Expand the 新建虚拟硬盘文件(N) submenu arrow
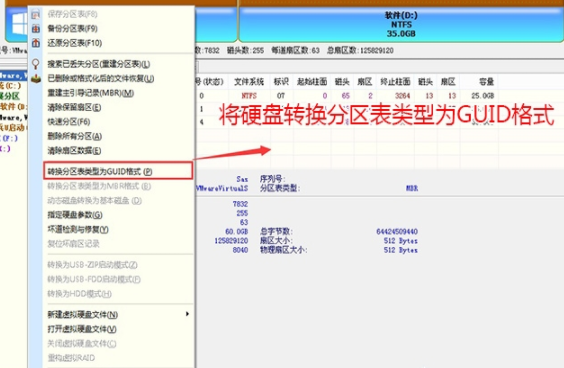This screenshot has width=564, height=368. tap(187, 314)
